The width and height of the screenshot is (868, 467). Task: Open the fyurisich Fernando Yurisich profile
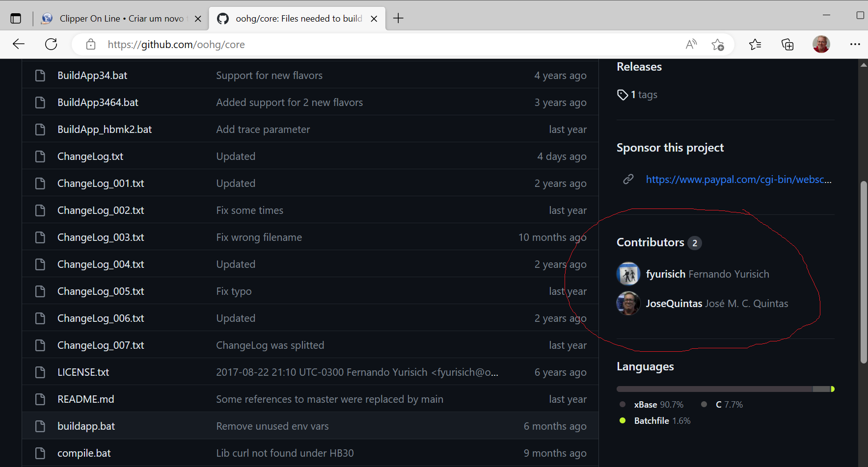click(x=707, y=274)
